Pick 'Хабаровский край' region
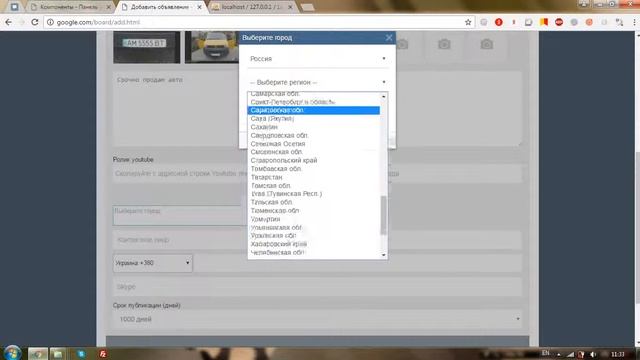The width and height of the screenshot is (640, 360). (313, 244)
